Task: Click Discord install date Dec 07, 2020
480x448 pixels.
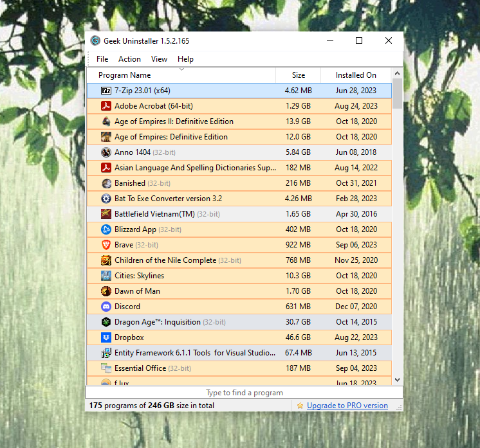Action: tap(356, 307)
